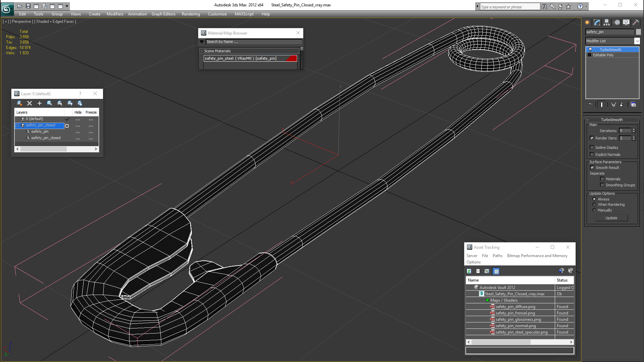Image resolution: width=644 pixels, height=362 pixels.
Task: Click safety_pin_steel material red swatch
Action: pyautogui.click(x=292, y=58)
